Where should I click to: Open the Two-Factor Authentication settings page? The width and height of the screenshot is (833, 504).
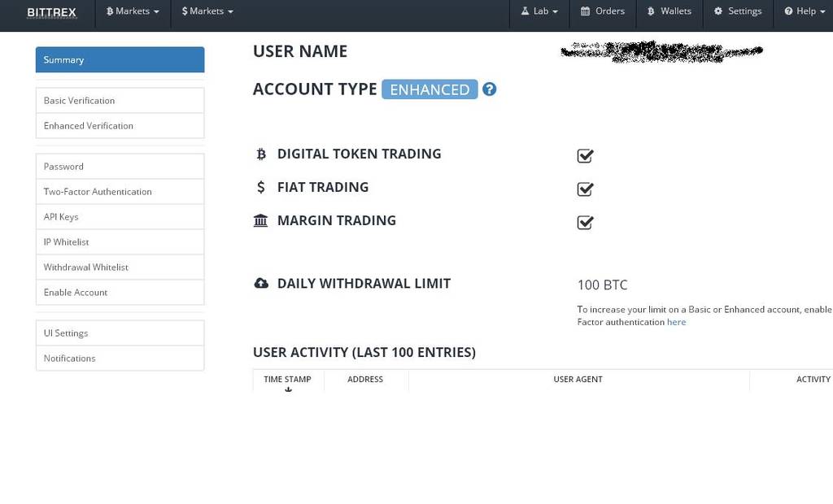98,192
